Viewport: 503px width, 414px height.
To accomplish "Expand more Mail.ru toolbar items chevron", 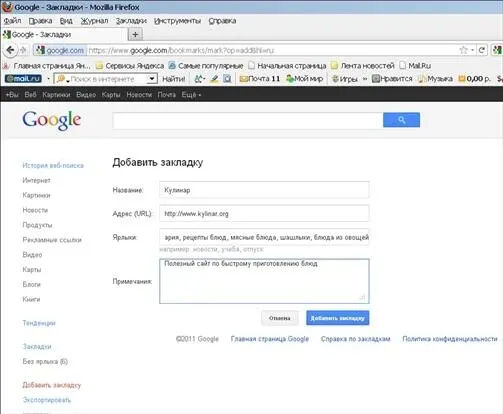I will (x=365, y=79).
